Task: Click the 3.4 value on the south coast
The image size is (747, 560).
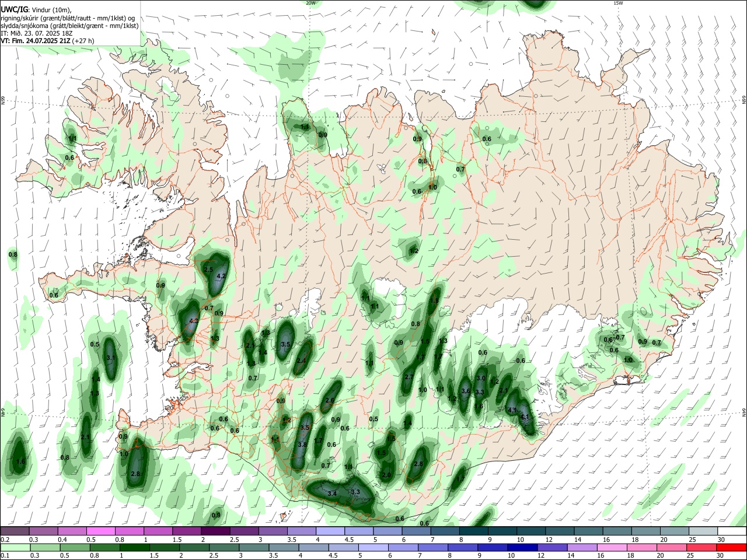Action: point(332,494)
